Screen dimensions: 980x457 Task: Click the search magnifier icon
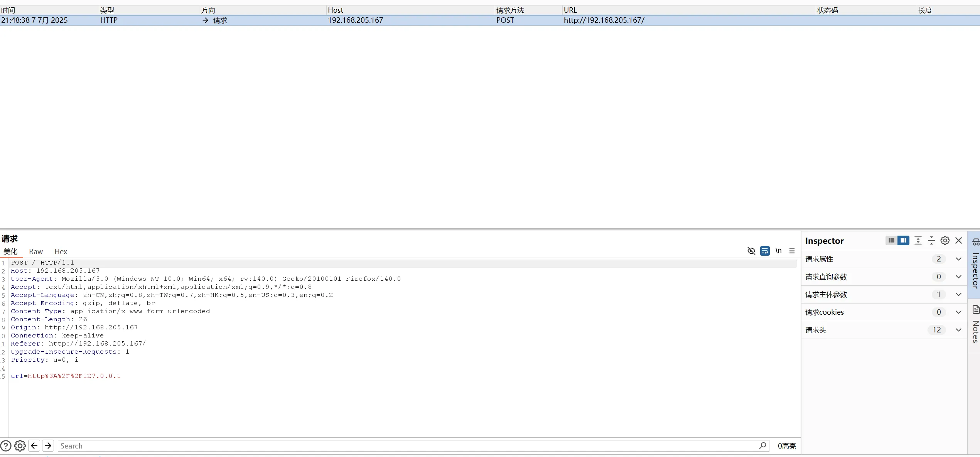762,446
